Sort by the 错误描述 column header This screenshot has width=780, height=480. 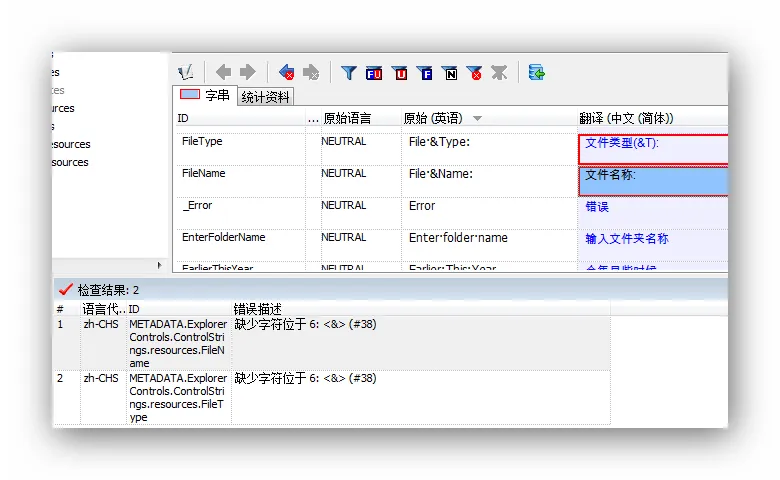(x=258, y=309)
